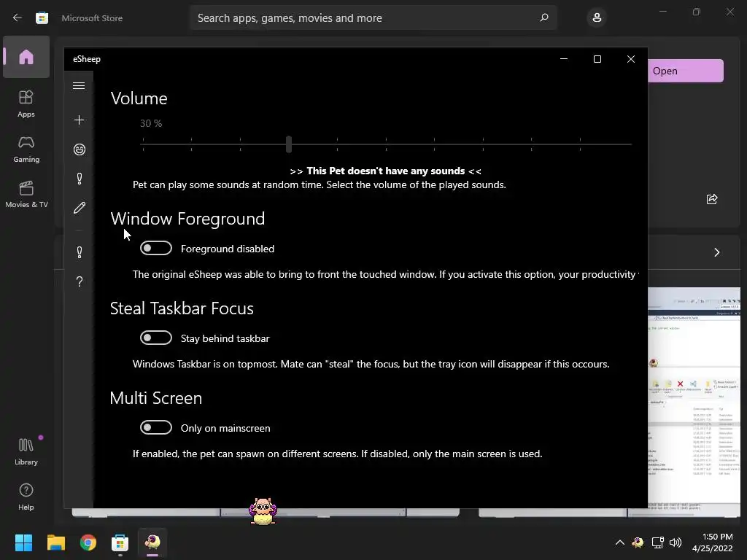The width and height of the screenshot is (747, 560).
Task: Click the search magnifier icon
Action: [x=544, y=17]
